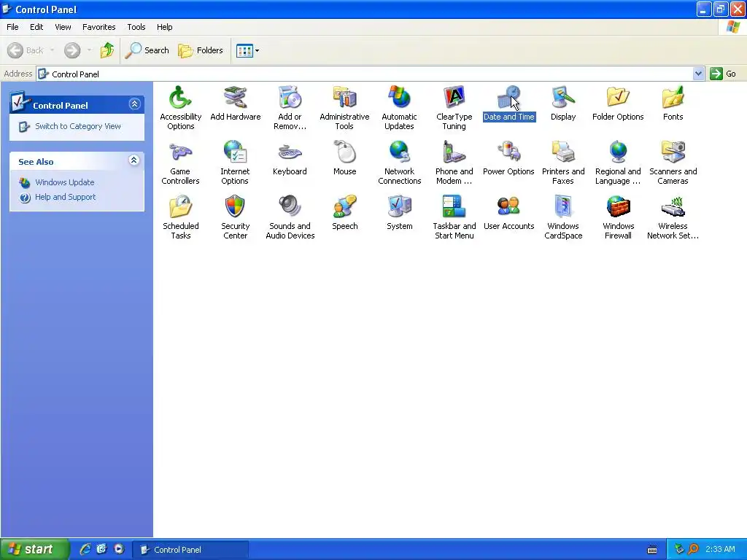Open the Windows Firewall icon
Viewport: 747px width, 560px height.
tap(618, 207)
